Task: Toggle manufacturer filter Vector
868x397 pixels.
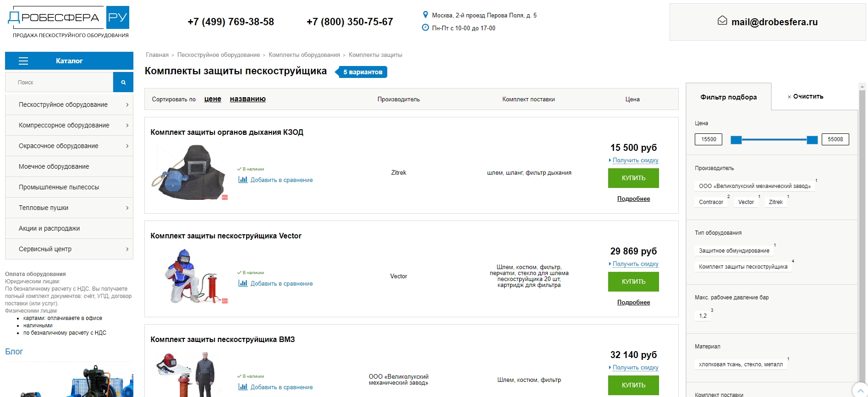Action: [746, 202]
